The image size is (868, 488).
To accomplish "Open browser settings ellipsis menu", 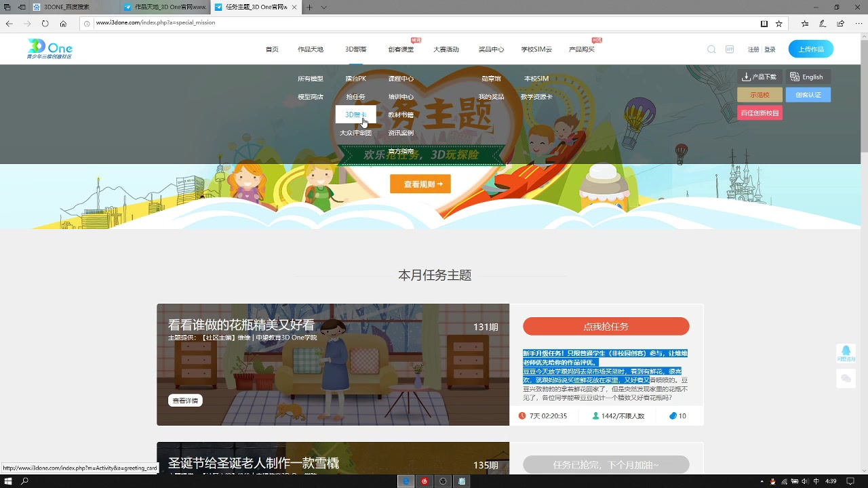I will [x=858, y=23].
